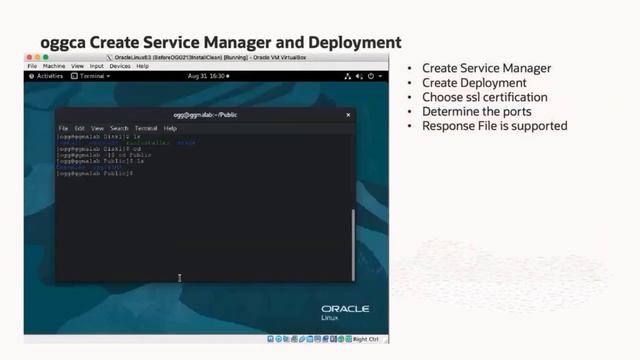Viewport: 640px width, 360px height.
Task: Click the terminal title ogg@ggmalab:~/Public
Action: point(205,115)
